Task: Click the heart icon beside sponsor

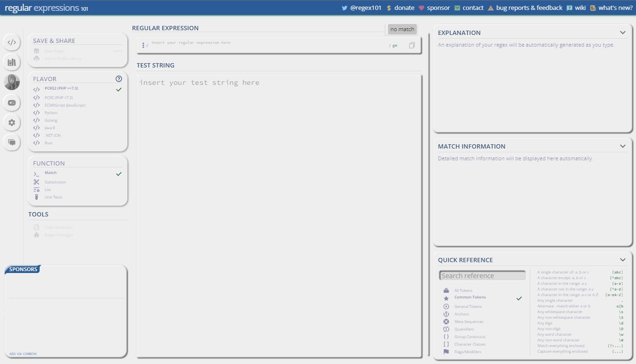Action: (x=421, y=8)
